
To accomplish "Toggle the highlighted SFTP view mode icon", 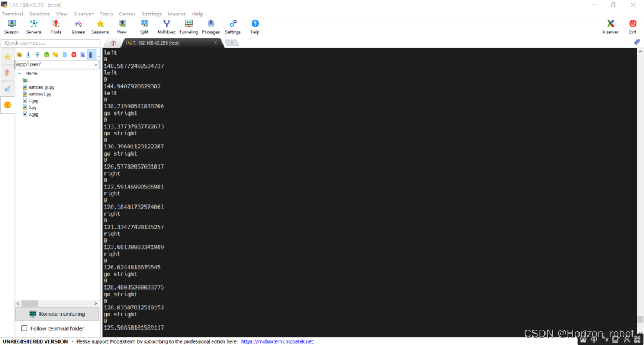I will pos(92,55).
